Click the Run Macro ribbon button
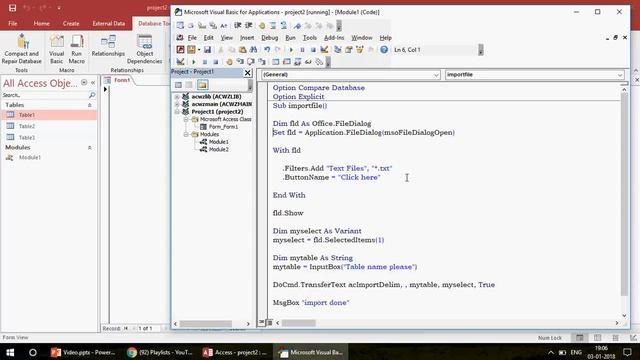The height and width of the screenshot is (360, 640). point(77,49)
